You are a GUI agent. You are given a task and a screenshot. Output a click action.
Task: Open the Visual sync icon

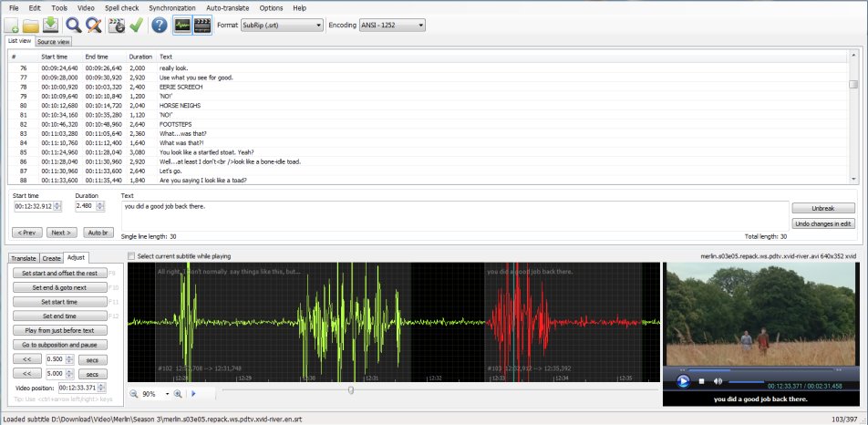click(x=116, y=26)
